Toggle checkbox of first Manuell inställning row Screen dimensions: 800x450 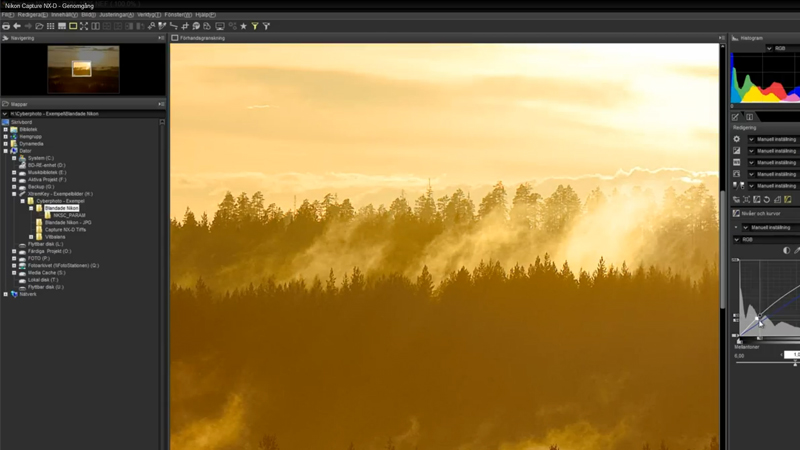click(752, 140)
